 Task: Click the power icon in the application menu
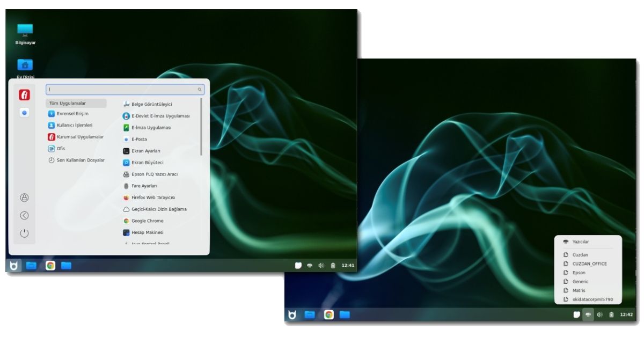click(24, 233)
